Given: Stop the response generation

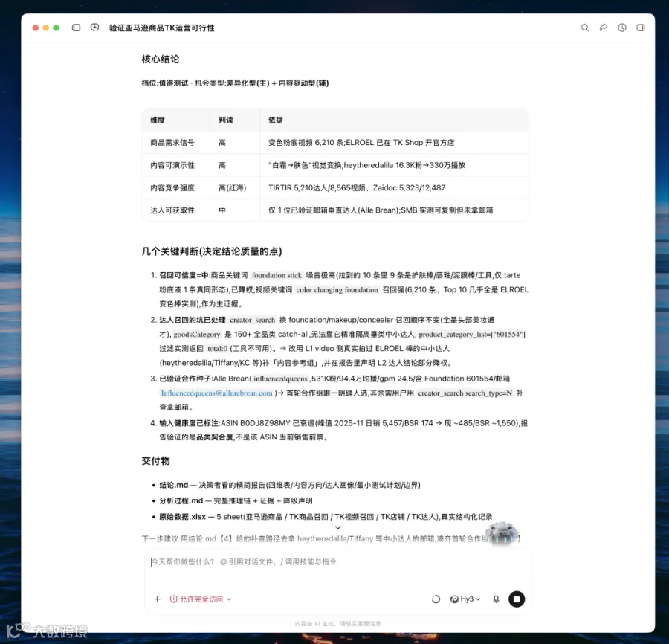Looking at the screenshot, I should pos(517,599).
